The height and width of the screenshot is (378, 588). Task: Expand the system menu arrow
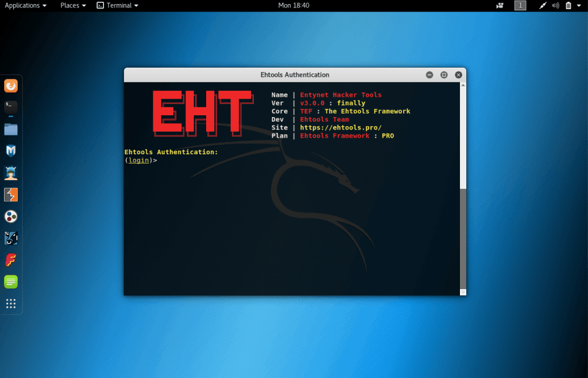click(x=579, y=6)
